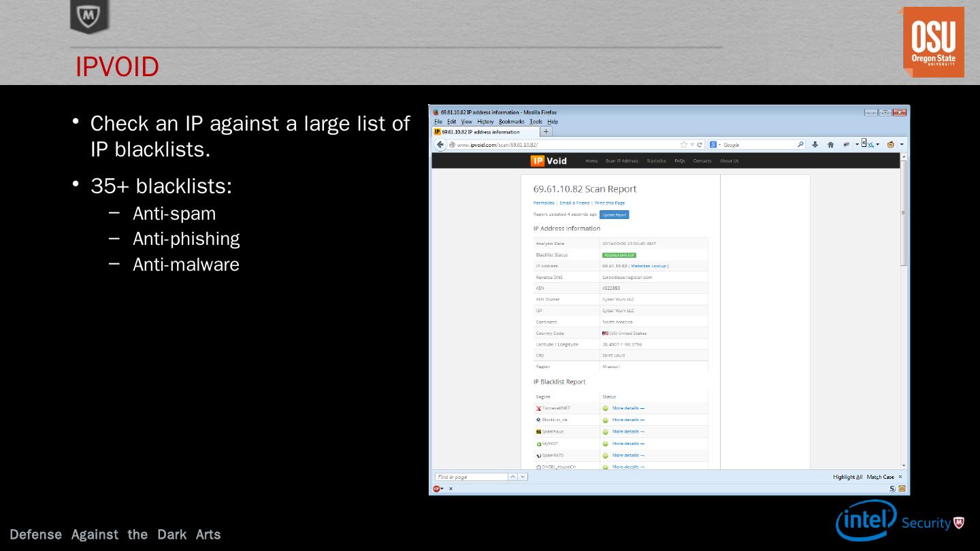Click the monkey-face add-on toolbar icon
Screen dimensions: 980x551
click(890, 144)
